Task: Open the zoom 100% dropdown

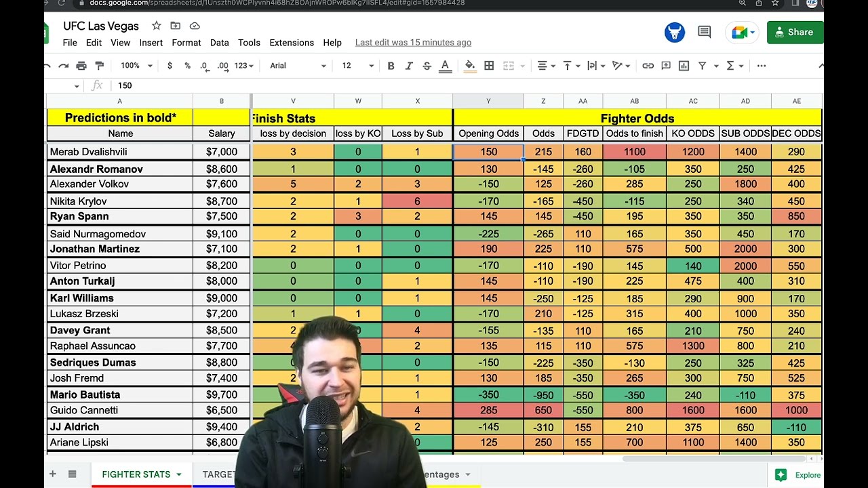Action: click(x=136, y=66)
